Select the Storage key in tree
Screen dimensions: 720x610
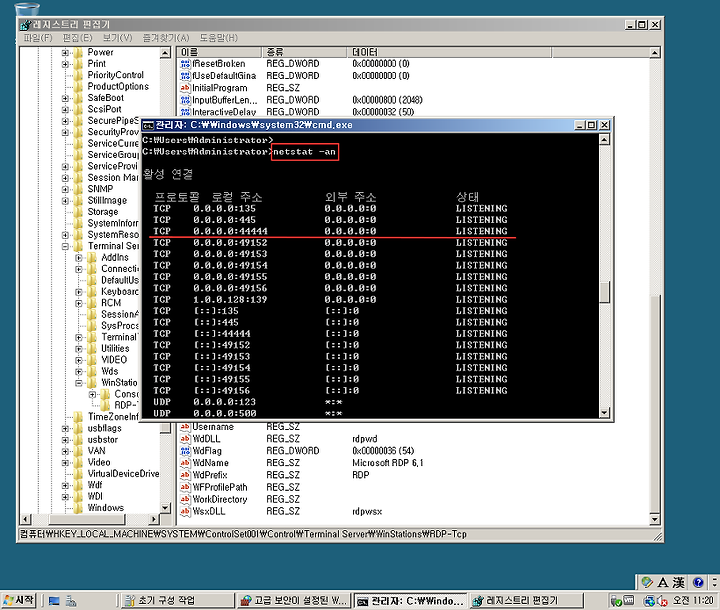[x=103, y=212]
